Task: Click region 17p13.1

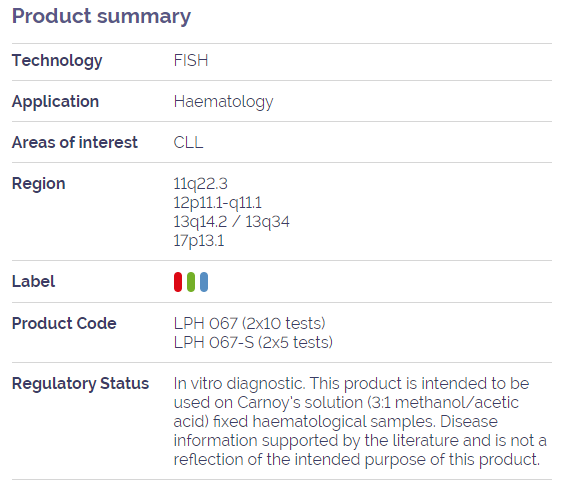Action: (x=199, y=241)
